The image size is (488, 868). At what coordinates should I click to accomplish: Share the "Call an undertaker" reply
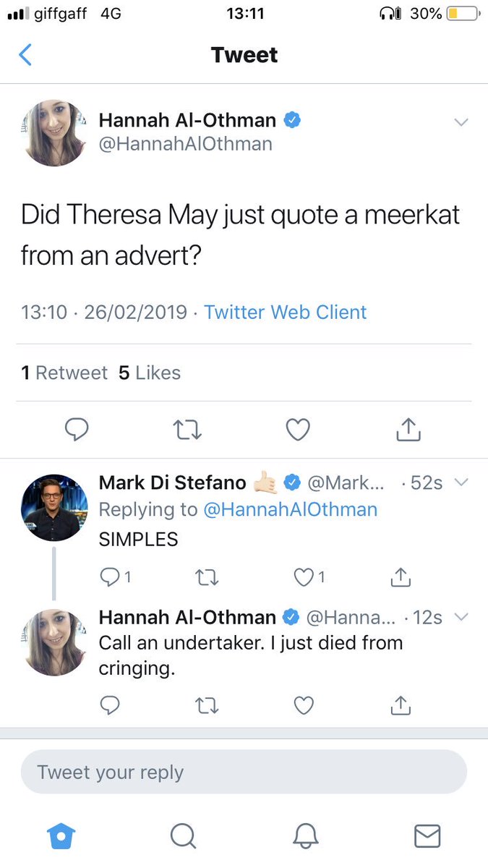pyautogui.click(x=400, y=704)
